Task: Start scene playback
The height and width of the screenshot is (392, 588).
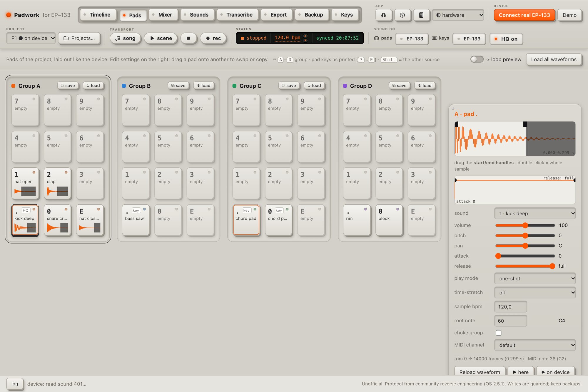Action: [161, 38]
